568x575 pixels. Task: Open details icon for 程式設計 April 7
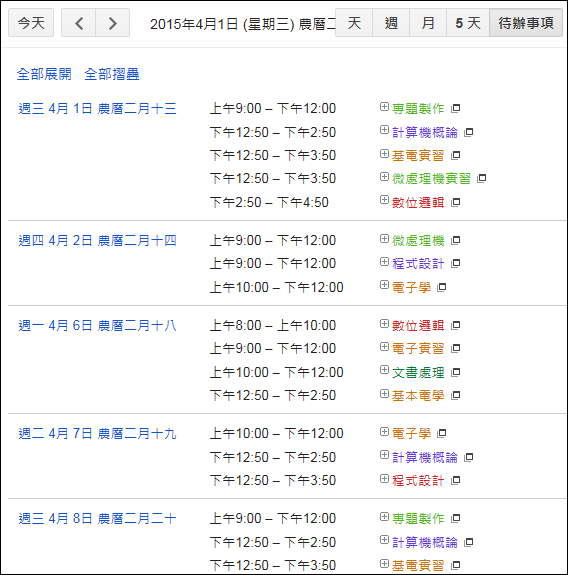point(455,480)
